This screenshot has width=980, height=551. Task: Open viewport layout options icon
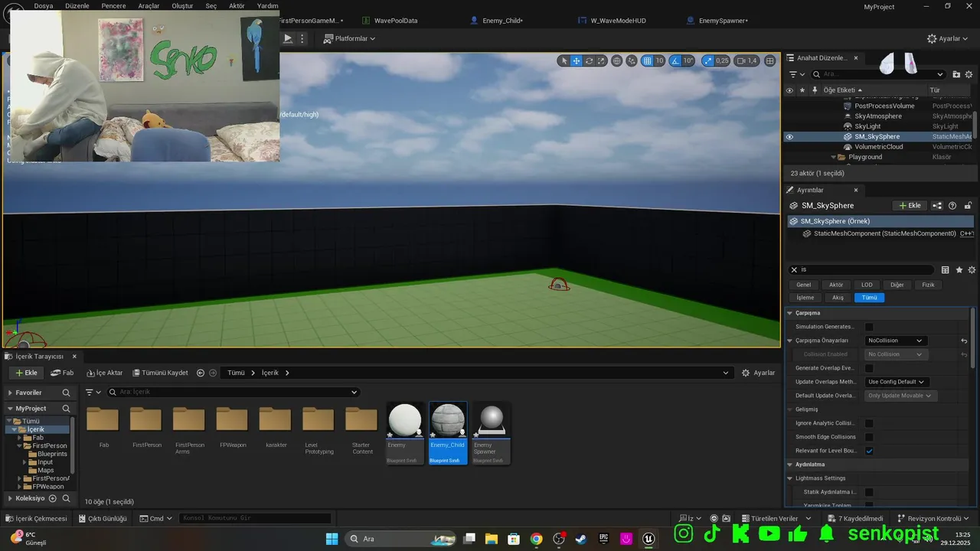point(769,60)
